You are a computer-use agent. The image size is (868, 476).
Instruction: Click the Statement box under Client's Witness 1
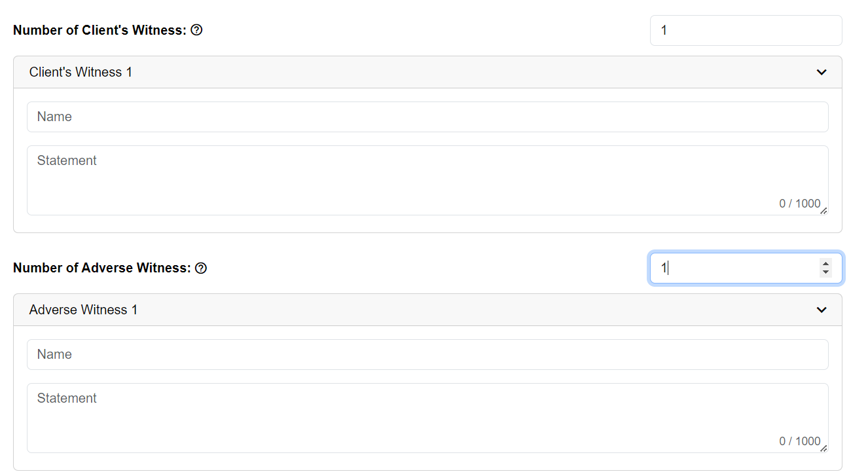click(427, 180)
